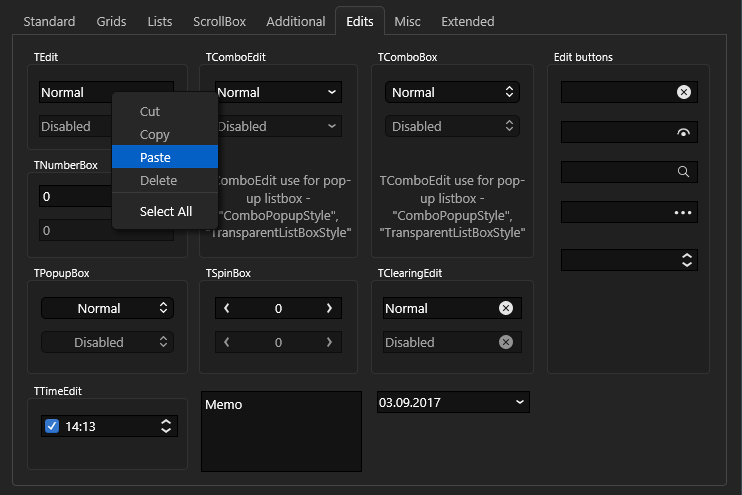Viewport: 742px width, 495px height.
Task: Click the 14:13 time value
Action: pyautogui.click(x=80, y=426)
